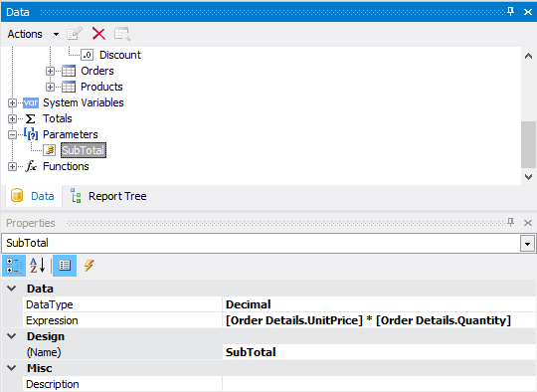Open the SubTotal object selector dropdown
Screen dimensions: 537x392
(527, 244)
